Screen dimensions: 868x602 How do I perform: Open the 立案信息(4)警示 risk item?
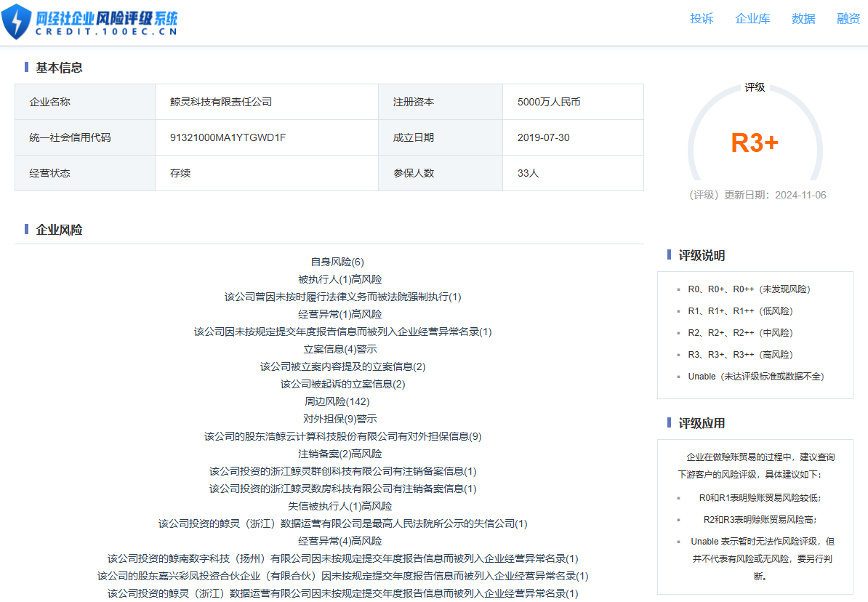pyautogui.click(x=340, y=349)
